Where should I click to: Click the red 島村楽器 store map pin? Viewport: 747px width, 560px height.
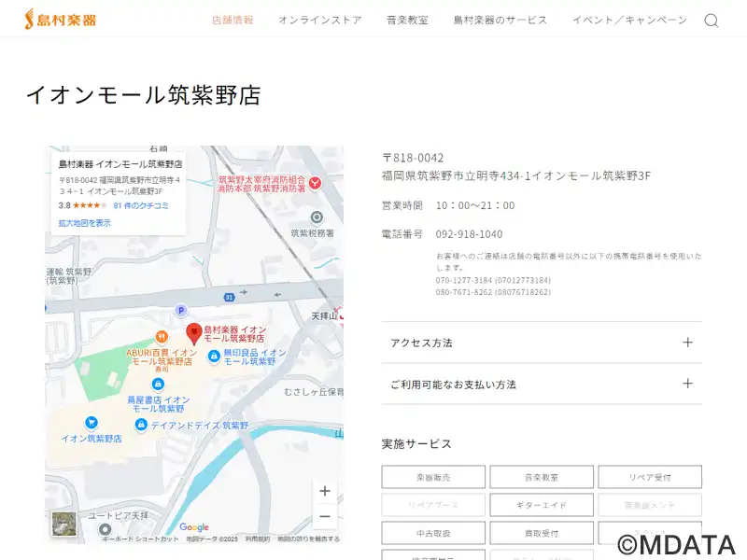194,333
